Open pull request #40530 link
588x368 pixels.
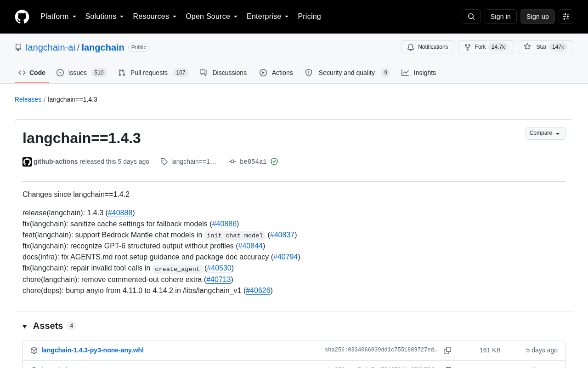pyautogui.click(x=219, y=268)
